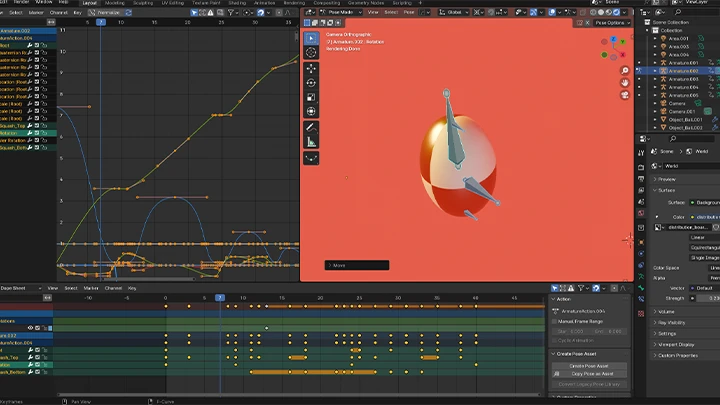This screenshot has width=720, height=405.
Task: Click the lock icon on Rotation graph channel
Action: coord(44,133)
